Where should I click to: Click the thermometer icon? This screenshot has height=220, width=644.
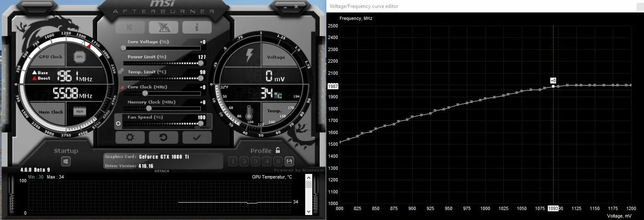pyautogui.click(x=249, y=113)
